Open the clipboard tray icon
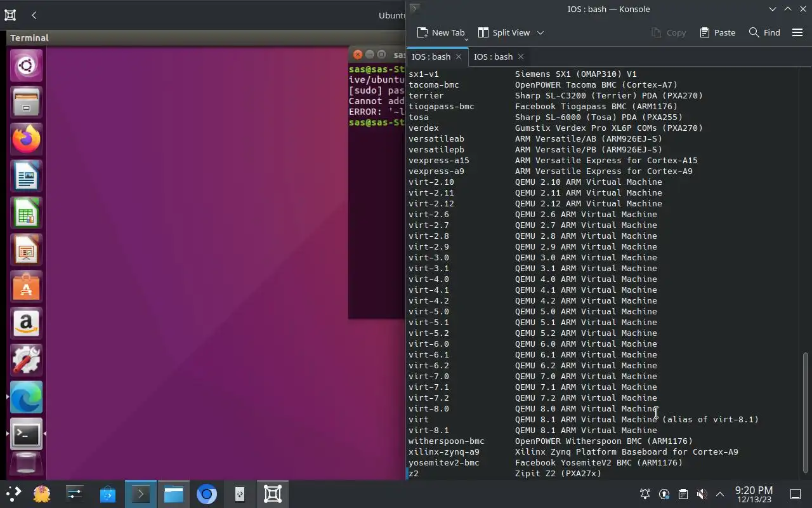Image resolution: width=812 pixels, height=508 pixels. tap(683, 494)
